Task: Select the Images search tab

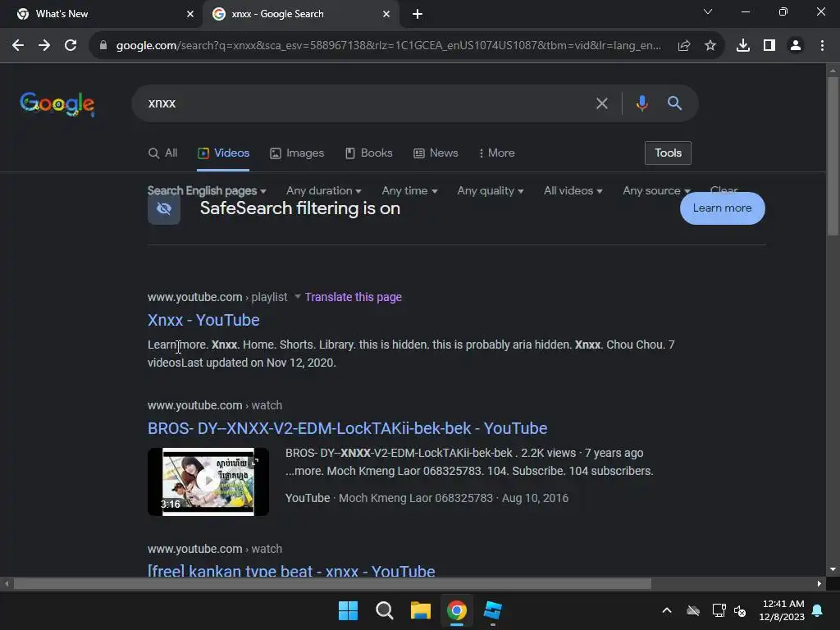Action: pyautogui.click(x=297, y=153)
